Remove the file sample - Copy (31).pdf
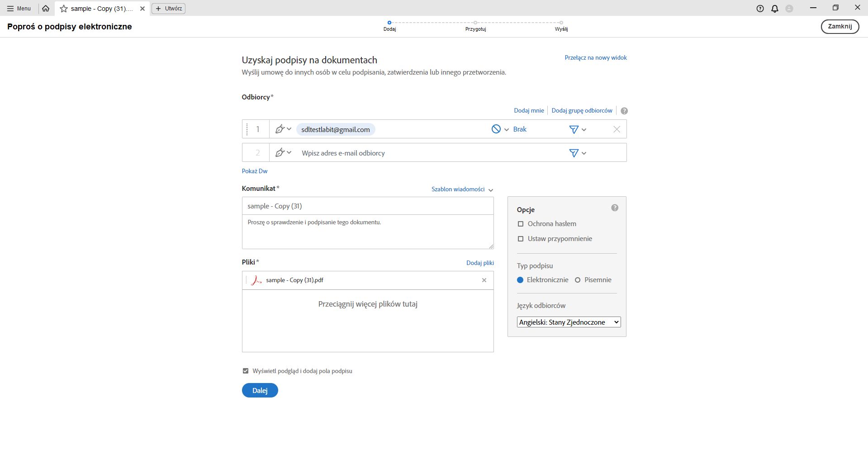This screenshot has width=868, height=459. [x=484, y=280]
